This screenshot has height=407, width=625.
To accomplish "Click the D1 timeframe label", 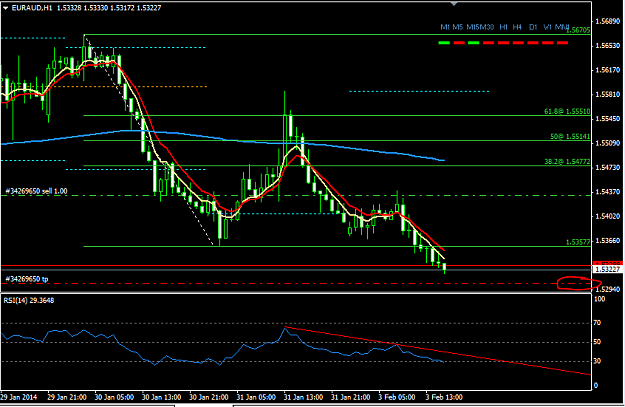I will [x=533, y=27].
